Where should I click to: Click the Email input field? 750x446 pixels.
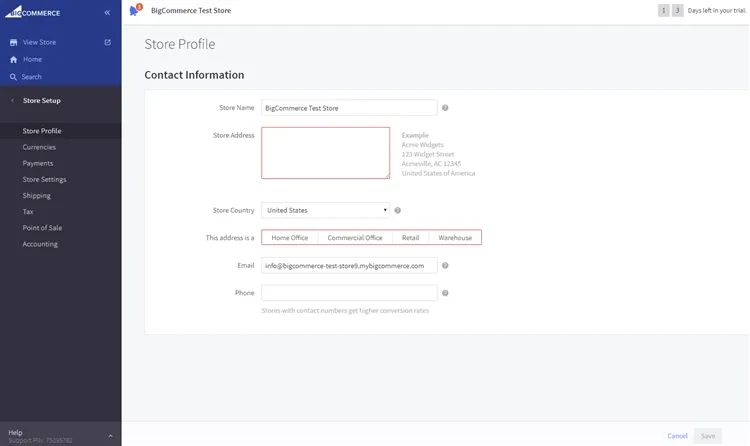pos(349,266)
